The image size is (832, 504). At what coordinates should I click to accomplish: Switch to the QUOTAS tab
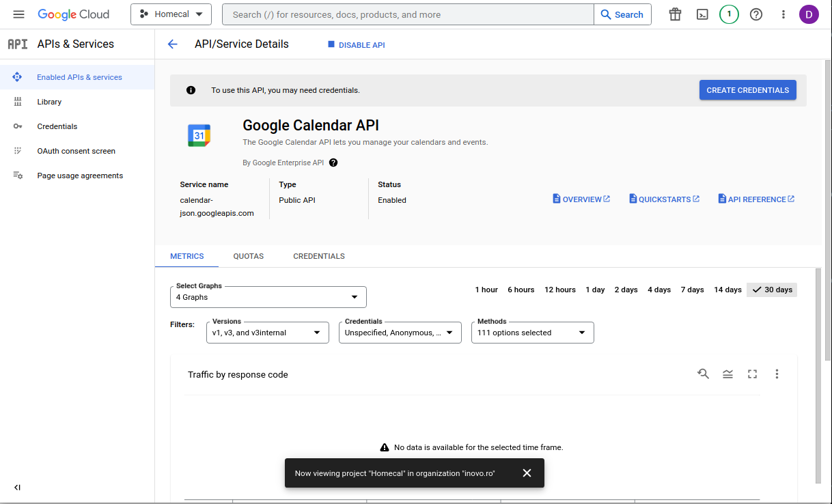(248, 256)
